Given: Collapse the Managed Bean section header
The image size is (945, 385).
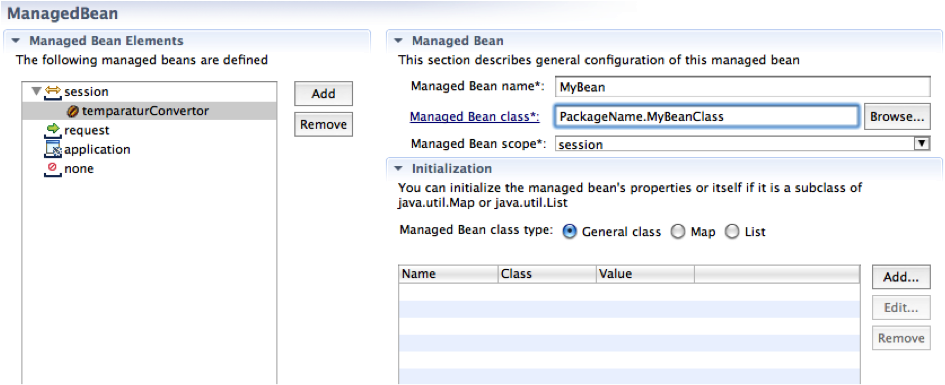Looking at the screenshot, I should pos(398,41).
